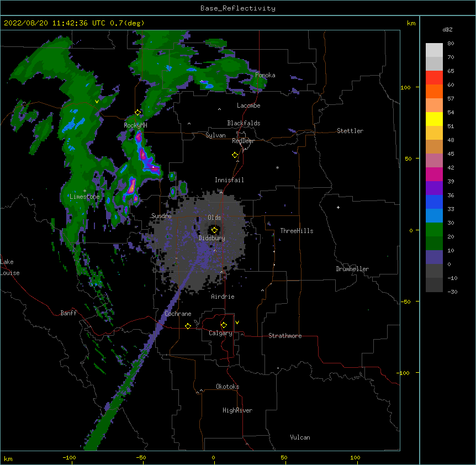The image size is (476, 465).
Task: Choose the brown 48-45 dBZ legend swatch
Action: tap(434, 146)
